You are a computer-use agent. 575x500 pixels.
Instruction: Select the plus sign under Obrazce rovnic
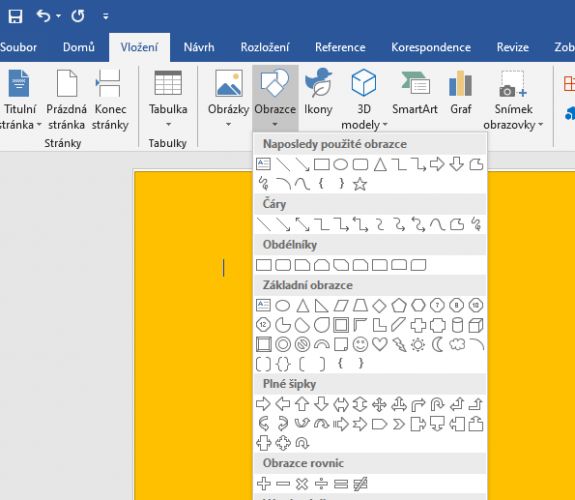pyautogui.click(x=264, y=483)
